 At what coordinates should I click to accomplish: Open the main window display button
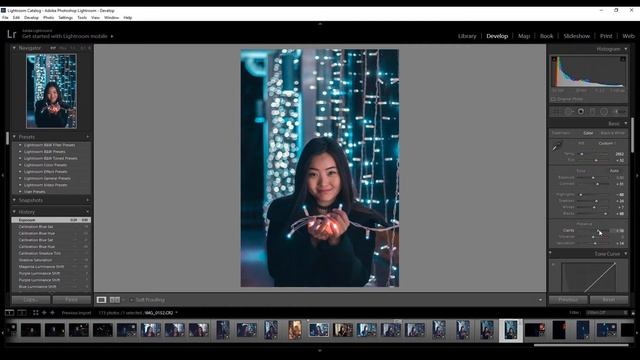pos(9,313)
